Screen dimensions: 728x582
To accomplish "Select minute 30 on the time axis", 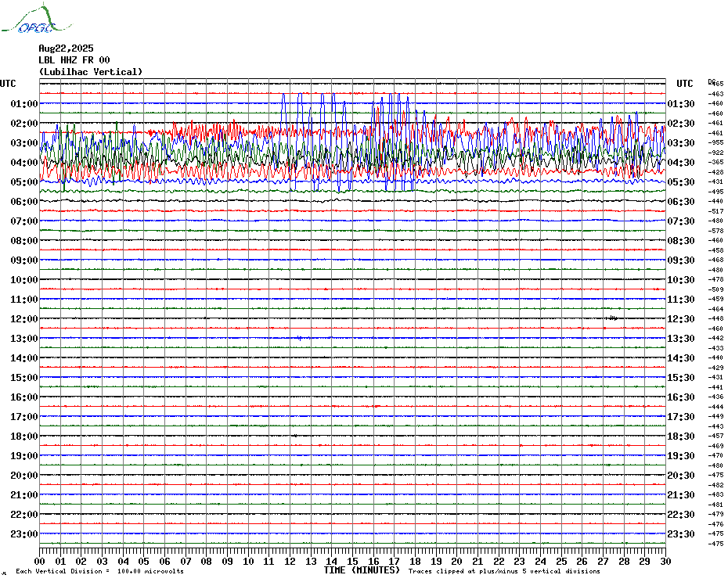I will pos(666,561).
